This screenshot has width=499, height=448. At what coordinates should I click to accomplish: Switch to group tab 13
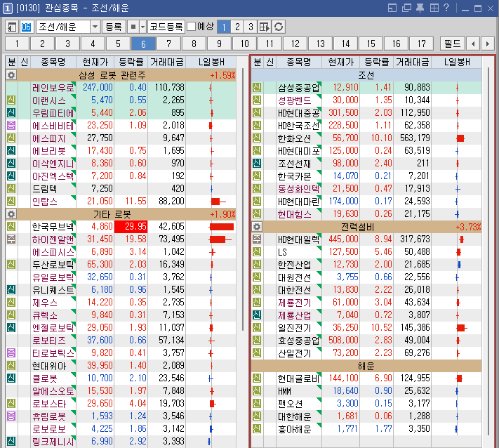pos(320,44)
